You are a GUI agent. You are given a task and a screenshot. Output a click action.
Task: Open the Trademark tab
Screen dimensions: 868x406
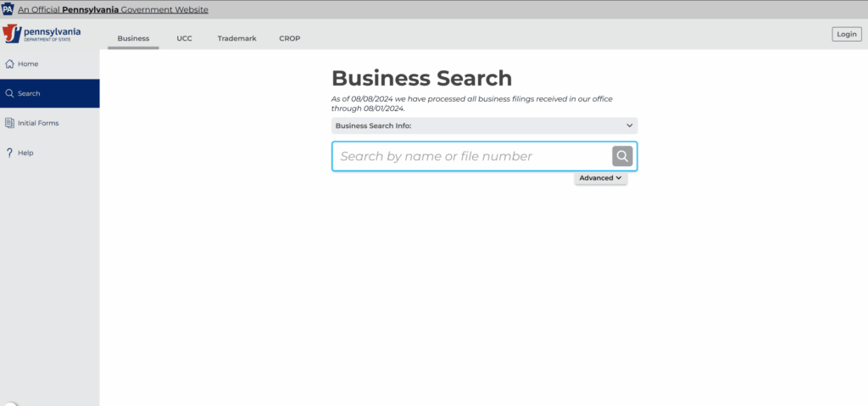click(x=236, y=38)
